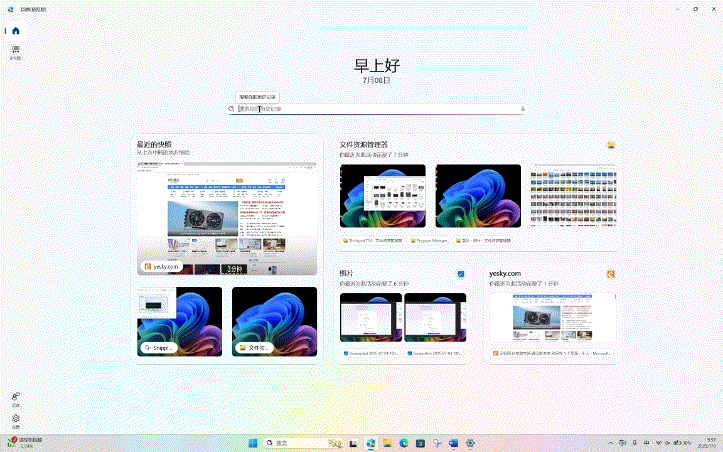Open Microsoft Store from taskbar
This screenshot has height=452, width=723.
(421, 443)
